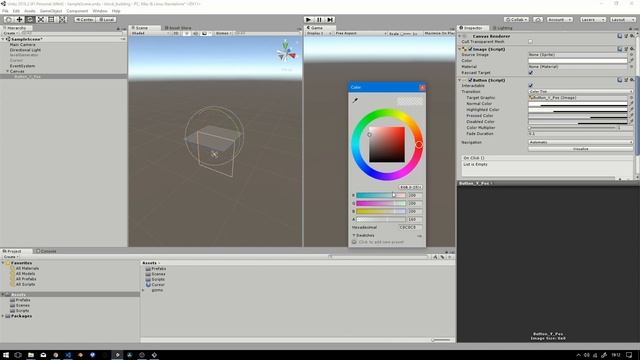Screen dimensions: 640x360
Task: Switch to the Console tab
Action: (46, 251)
